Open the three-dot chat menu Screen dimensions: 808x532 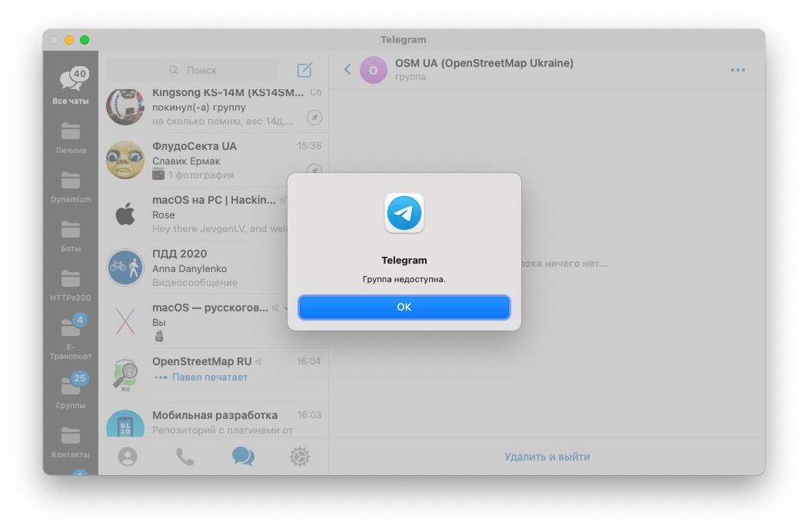(737, 70)
